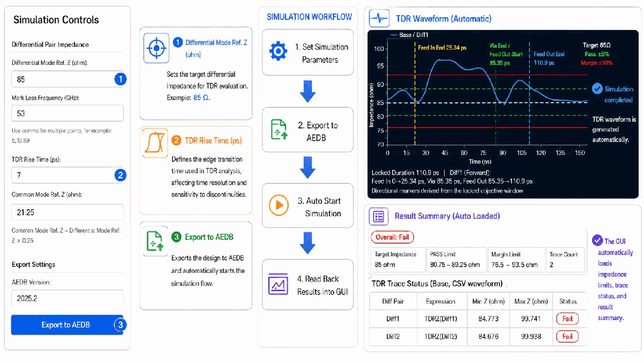This screenshot has width=644, height=363.
Task: Click the SIMULATION WORKFLOW heading
Action: point(310,17)
